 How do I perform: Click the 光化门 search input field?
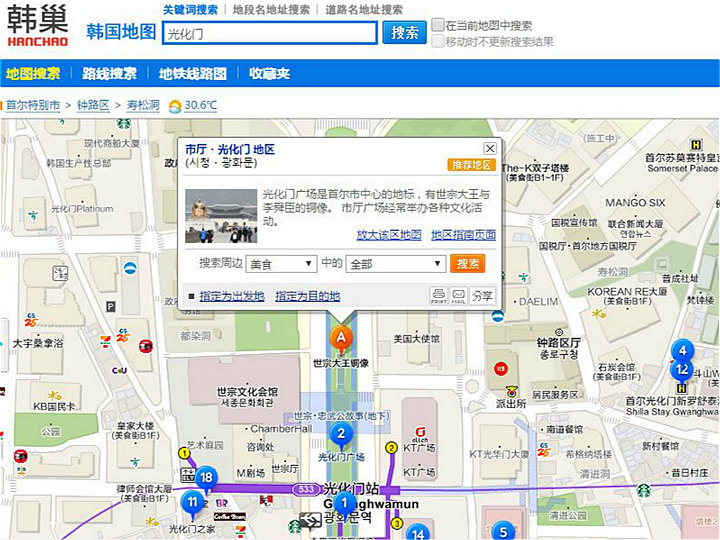point(270,33)
